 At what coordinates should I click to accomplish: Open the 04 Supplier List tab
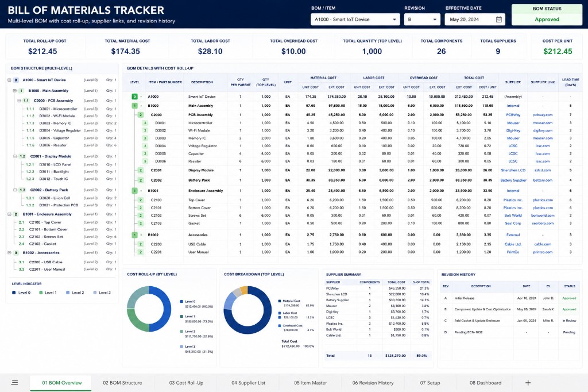(248, 383)
